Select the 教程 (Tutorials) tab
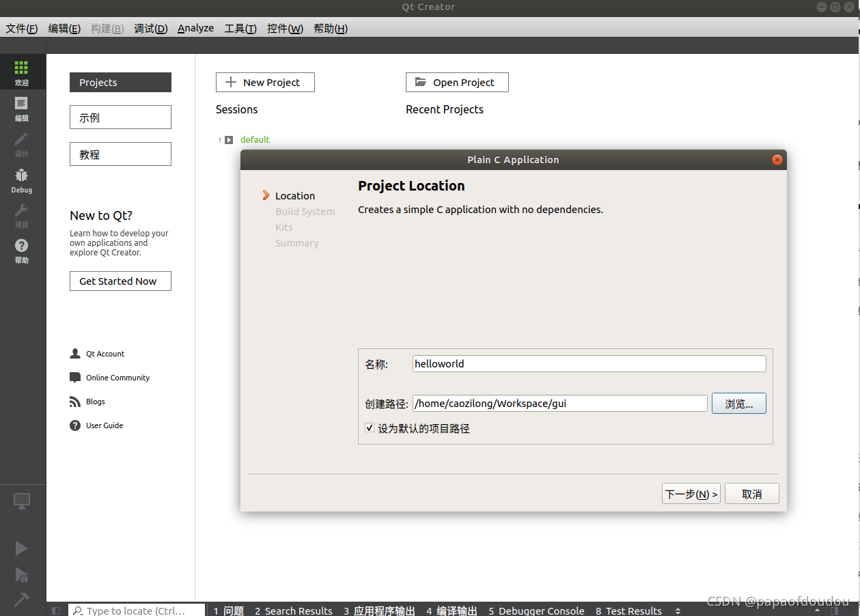860x616 pixels. 120,154
